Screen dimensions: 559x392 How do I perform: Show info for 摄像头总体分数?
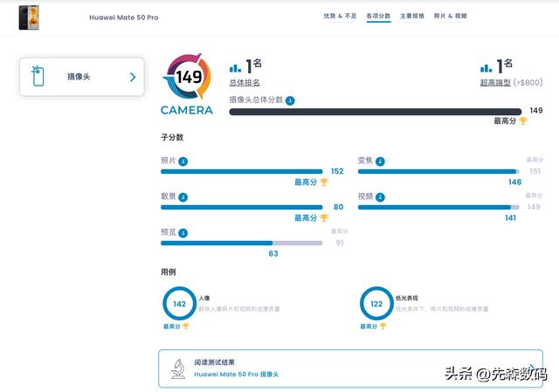[290, 101]
